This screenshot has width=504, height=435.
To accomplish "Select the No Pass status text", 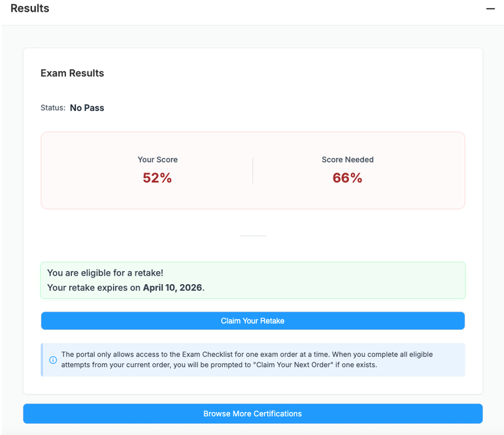I will pos(87,108).
